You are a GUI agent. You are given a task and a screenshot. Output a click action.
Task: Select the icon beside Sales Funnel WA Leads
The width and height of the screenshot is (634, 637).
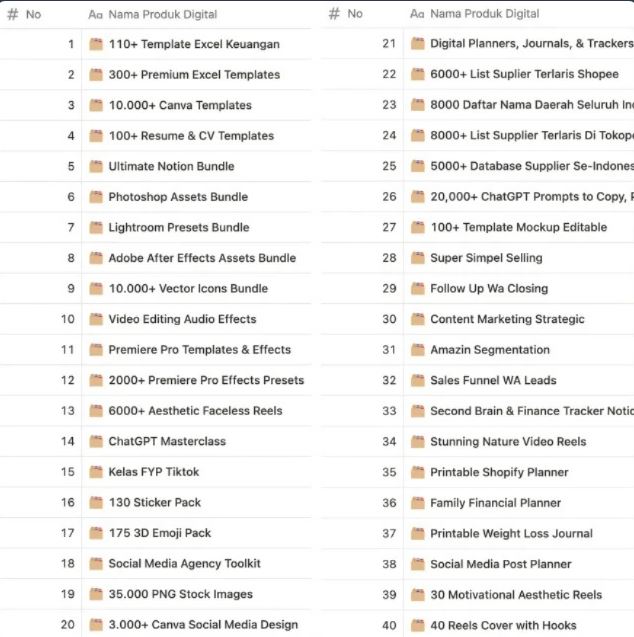418,380
